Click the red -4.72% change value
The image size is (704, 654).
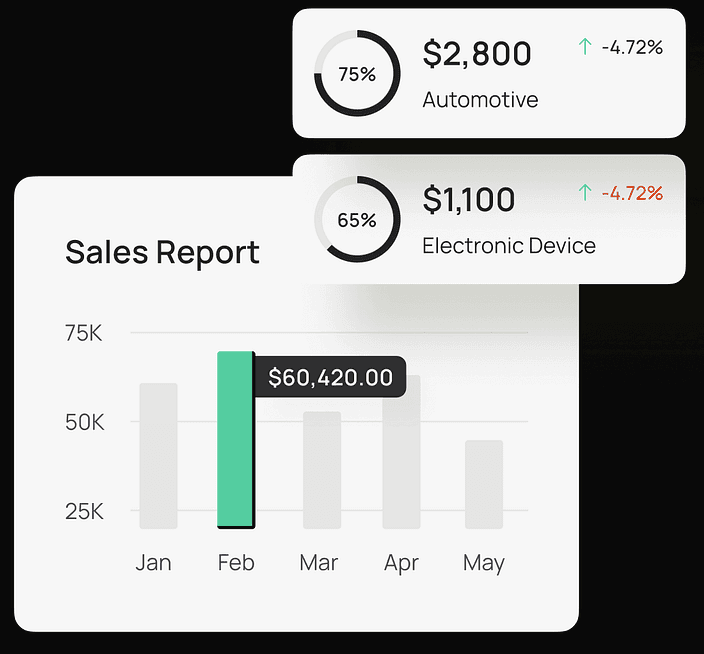coord(632,192)
